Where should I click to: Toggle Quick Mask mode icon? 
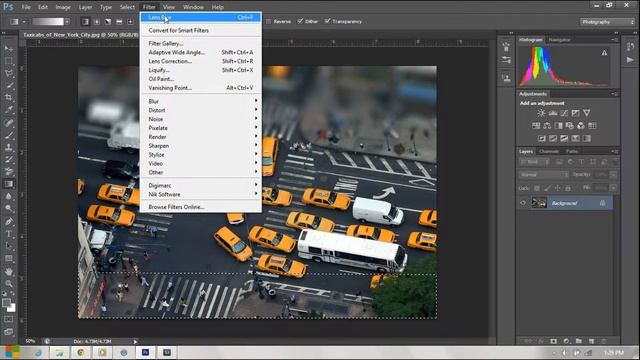point(9,319)
